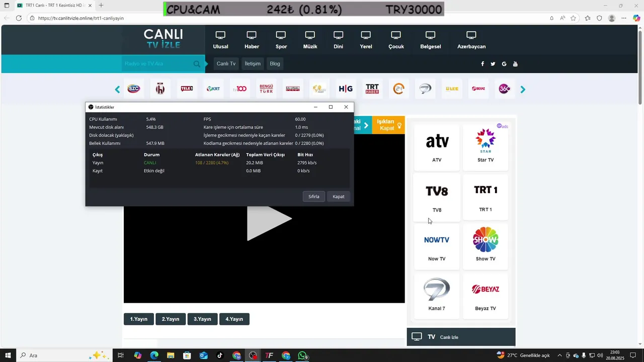
Task: Toggle Işıkları Kapat lights-off button
Action: pyautogui.click(x=388, y=125)
